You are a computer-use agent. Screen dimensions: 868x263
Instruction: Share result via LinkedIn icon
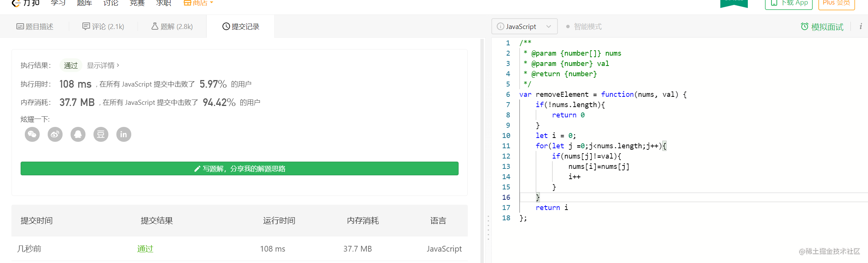coord(124,135)
